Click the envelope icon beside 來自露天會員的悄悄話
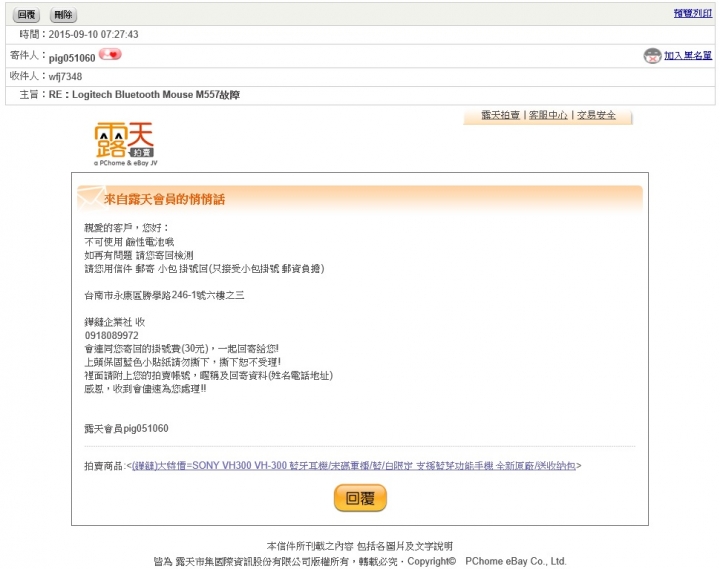 (x=90, y=197)
